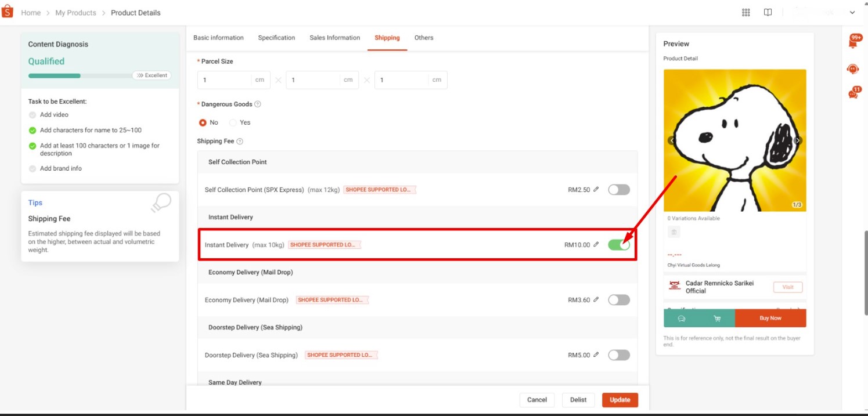Enable the Economy Delivery (Mail Drop) toggle
The height and width of the screenshot is (416, 868).
point(619,299)
